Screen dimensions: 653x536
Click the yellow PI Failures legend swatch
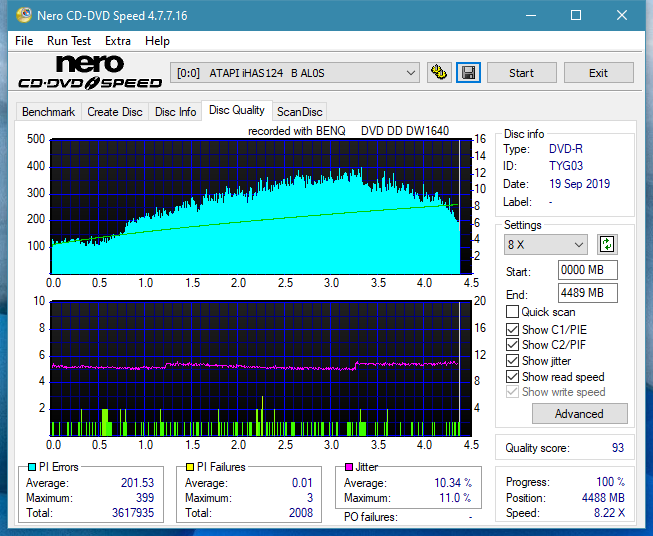(190, 467)
